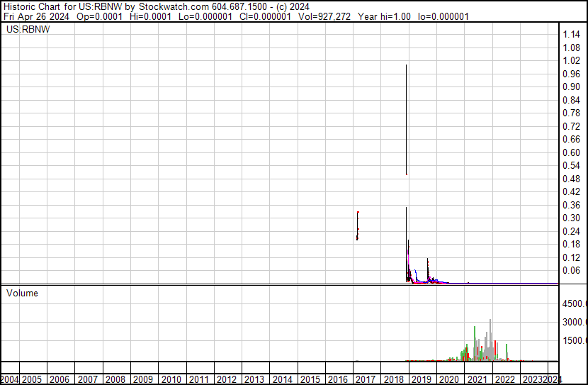
Task: Click the Volume panel label
Action: 22,293
